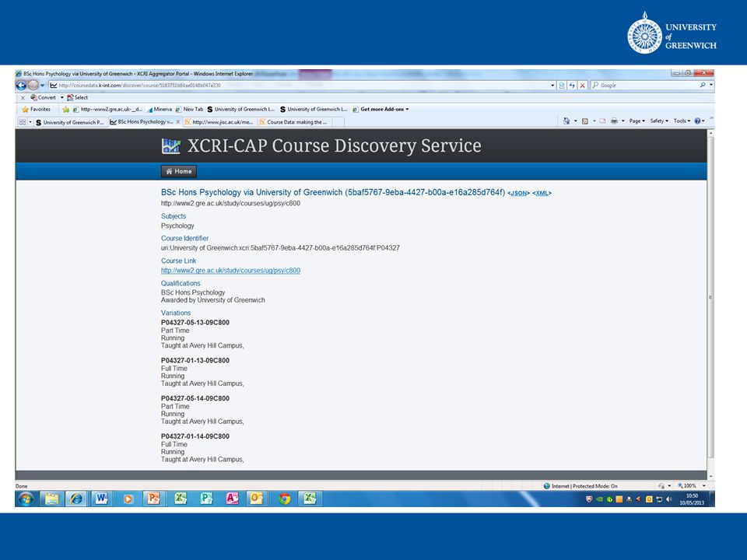Open PowerPoint from the taskbar
747x560 pixels.
click(x=153, y=499)
